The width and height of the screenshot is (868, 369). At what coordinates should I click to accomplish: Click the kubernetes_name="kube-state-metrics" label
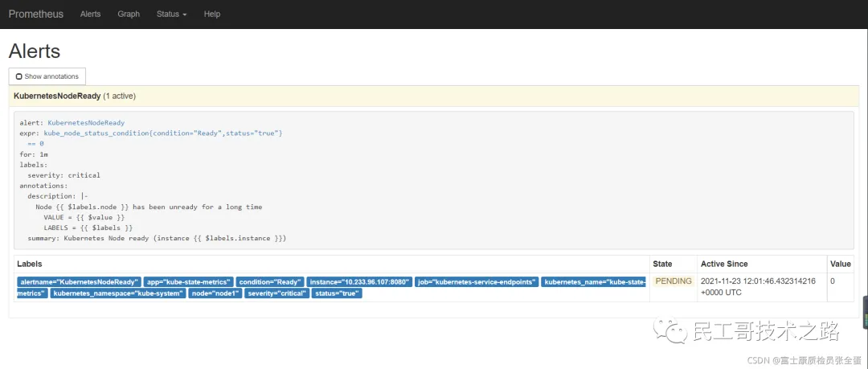[593, 282]
